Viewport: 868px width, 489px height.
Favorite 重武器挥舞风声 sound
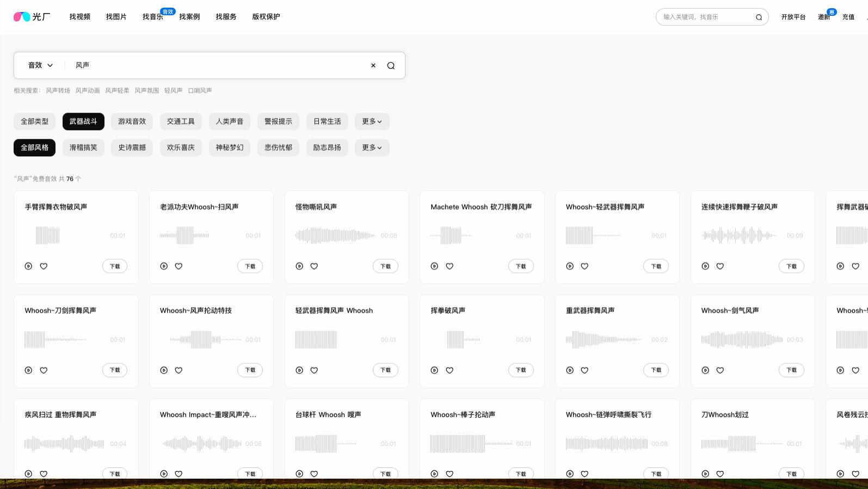(x=584, y=370)
